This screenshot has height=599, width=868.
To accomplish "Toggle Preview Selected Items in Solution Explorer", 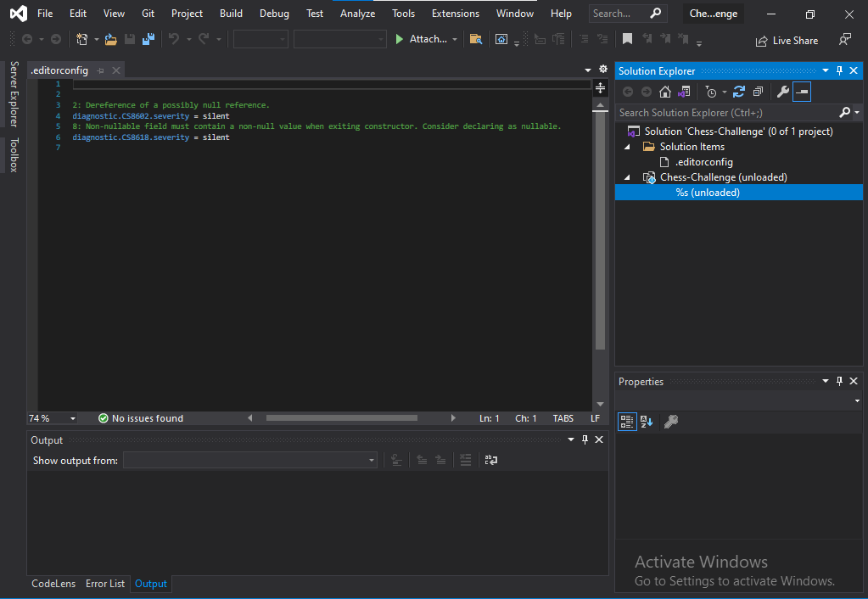I will (802, 92).
